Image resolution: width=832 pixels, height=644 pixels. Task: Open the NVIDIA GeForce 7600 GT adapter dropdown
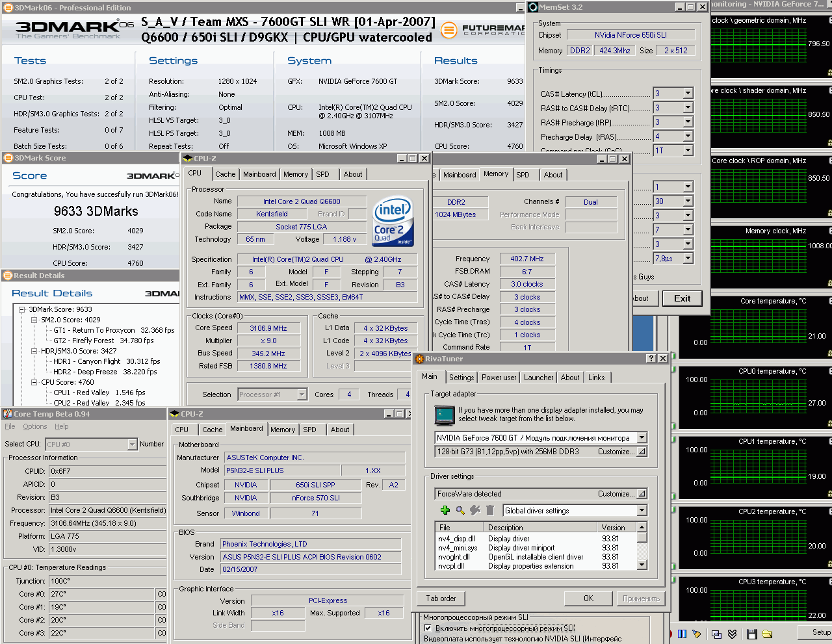click(x=642, y=438)
